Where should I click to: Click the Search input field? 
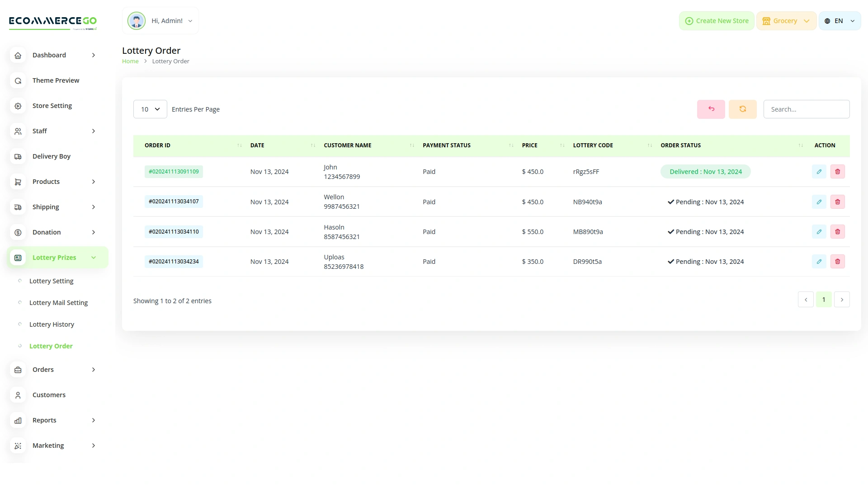pos(806,109)
